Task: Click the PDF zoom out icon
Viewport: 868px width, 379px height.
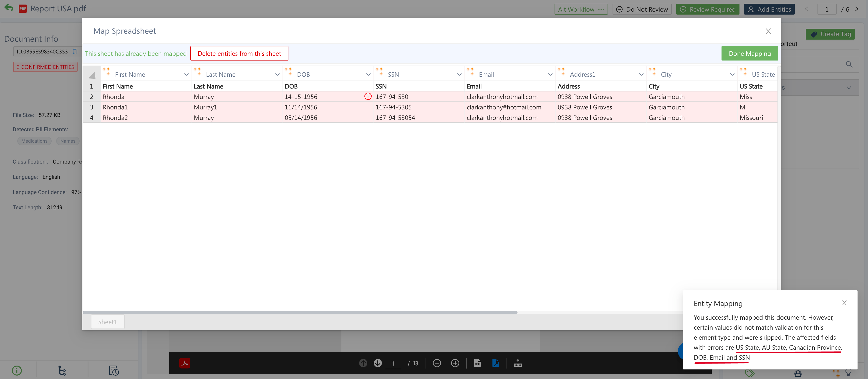Action: (x=437, y=363)
